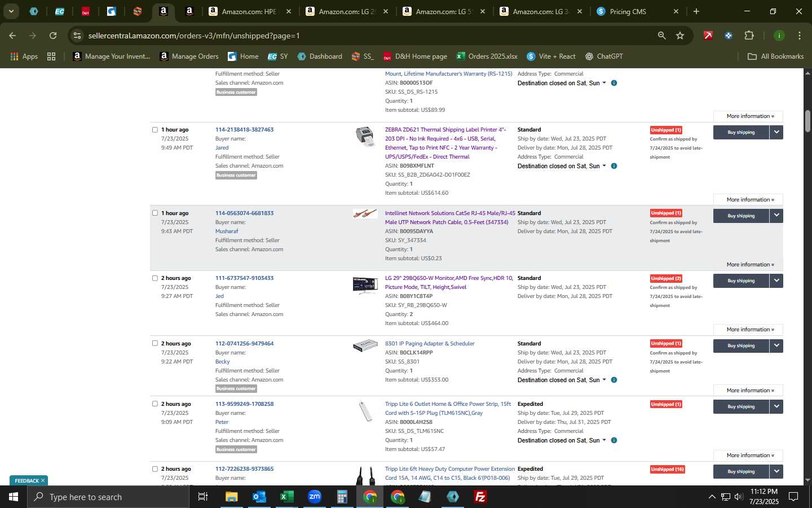The height and width of the screenshot is (508, 812).
Task: Open the browser extensions puzzle icon
Action: (749, 36)
